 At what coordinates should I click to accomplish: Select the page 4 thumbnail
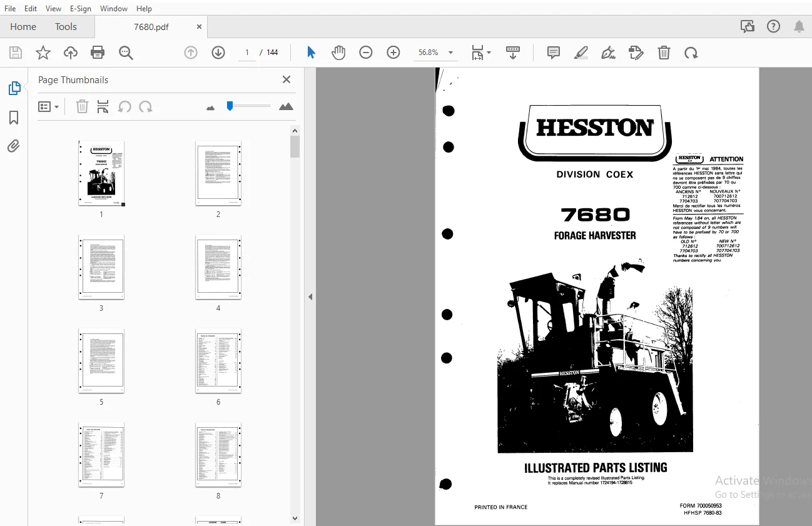pyautogui.click(x=218, y=267)
